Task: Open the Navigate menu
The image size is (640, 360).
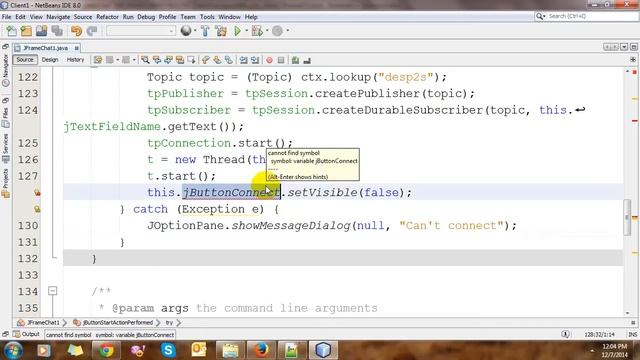Action: point(58,17)
